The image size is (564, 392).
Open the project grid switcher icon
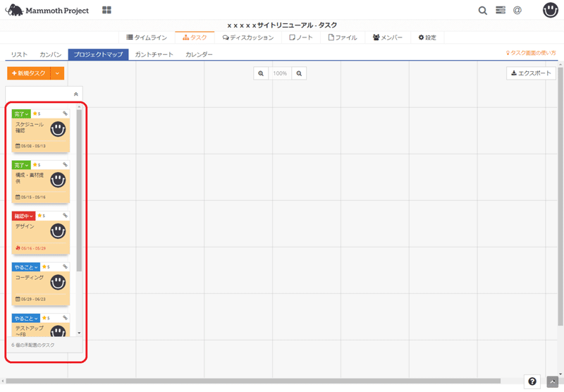click(106, 10)
